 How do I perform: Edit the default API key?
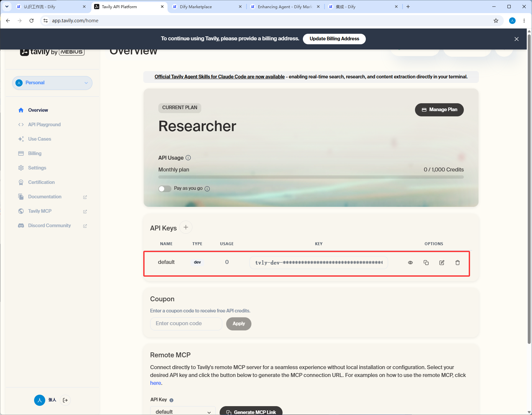pyautogui.click(x=442, y=263)
